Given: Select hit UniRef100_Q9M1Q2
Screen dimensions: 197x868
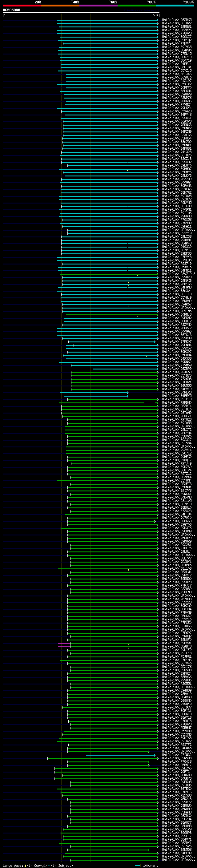Looking at the screenshot, I should [x=177, y=40].
